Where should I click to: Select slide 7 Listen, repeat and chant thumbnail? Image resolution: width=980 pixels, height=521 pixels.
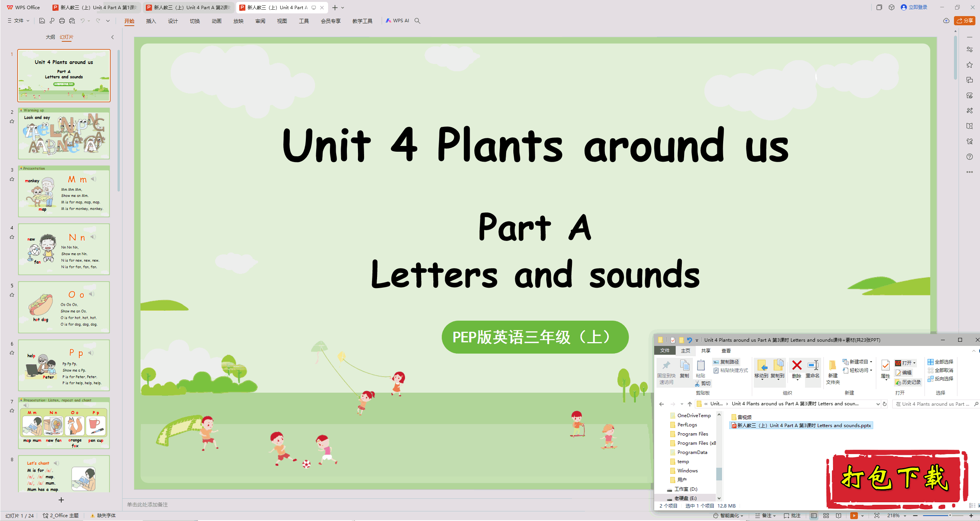click(x=64, y=423)
